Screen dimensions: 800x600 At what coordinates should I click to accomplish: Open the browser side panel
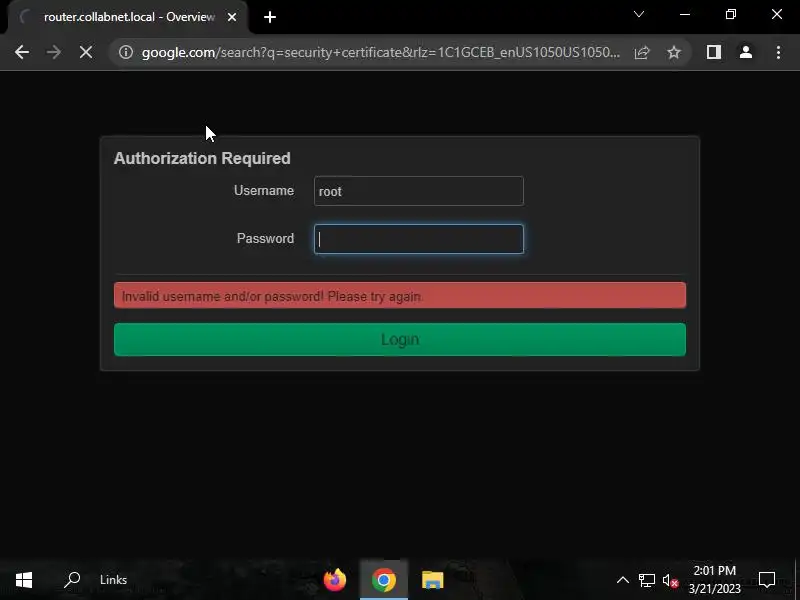[x=714, y=52]
